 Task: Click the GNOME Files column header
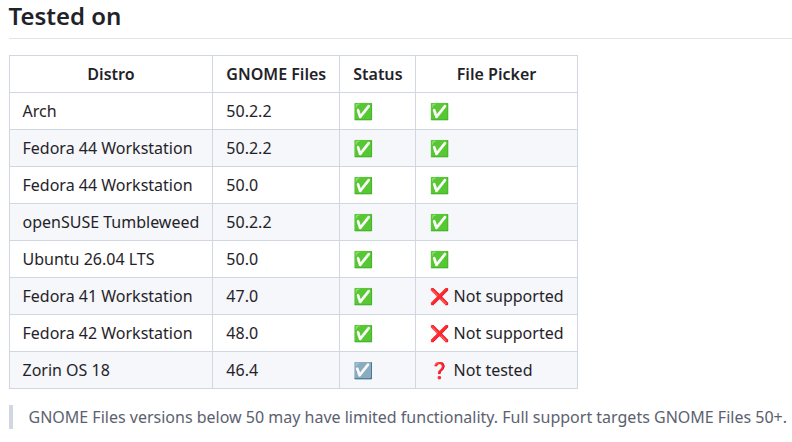(x=276, y=74)
